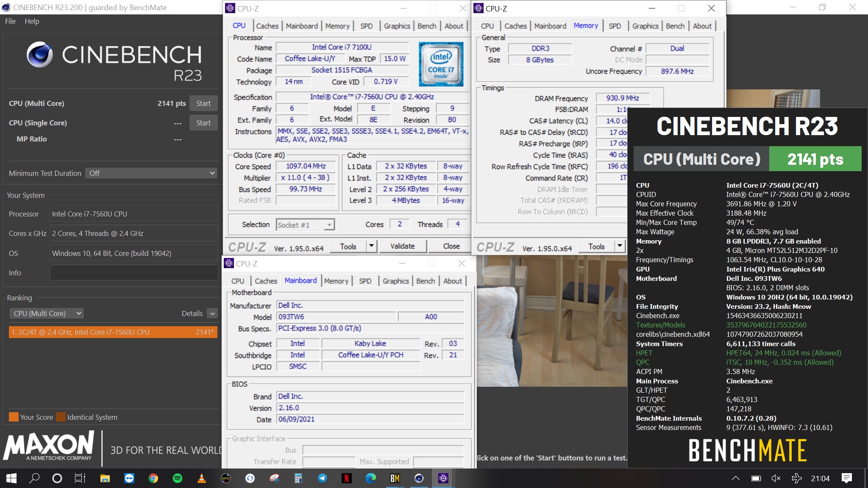
Task: Open VLC media player taskbar icon
Action: (x=202, y=478)
